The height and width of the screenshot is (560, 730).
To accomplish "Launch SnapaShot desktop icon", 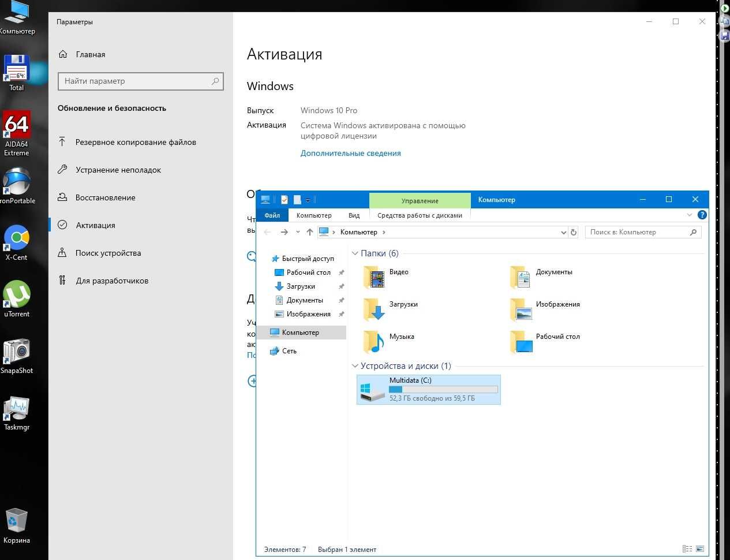I will 17,355.
